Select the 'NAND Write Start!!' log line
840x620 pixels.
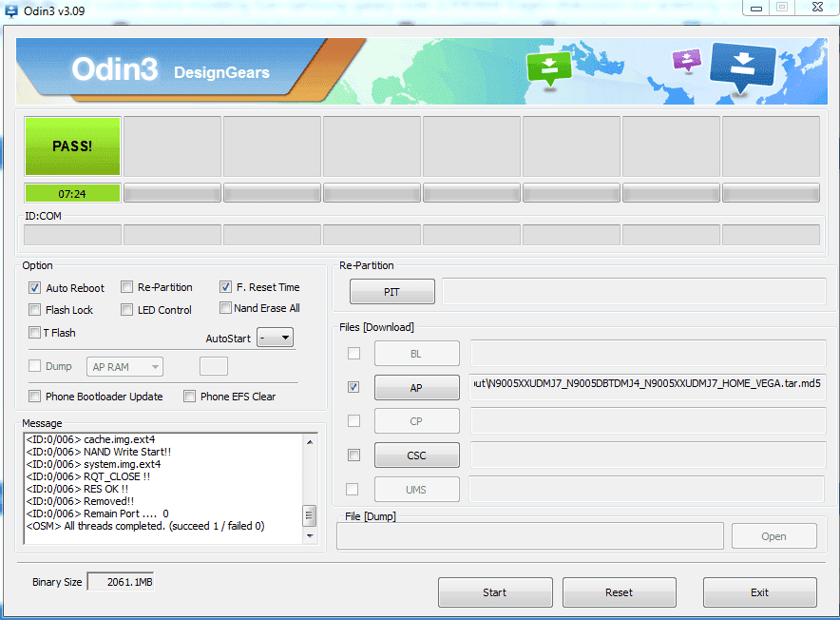[99, 452]
